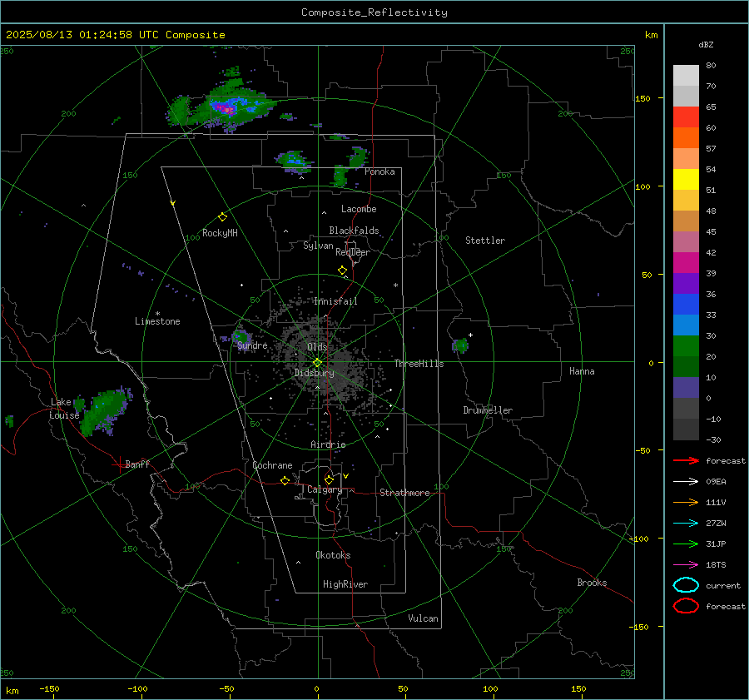Click the 'Okotoks' city label
The image size is (749, 700).
click(333, 555)
